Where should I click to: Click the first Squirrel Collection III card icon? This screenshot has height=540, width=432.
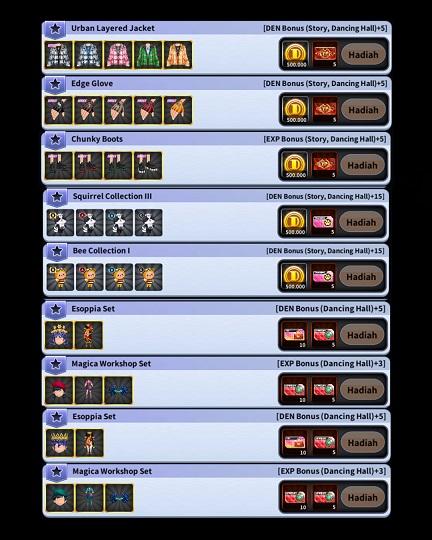click(60, 222)
